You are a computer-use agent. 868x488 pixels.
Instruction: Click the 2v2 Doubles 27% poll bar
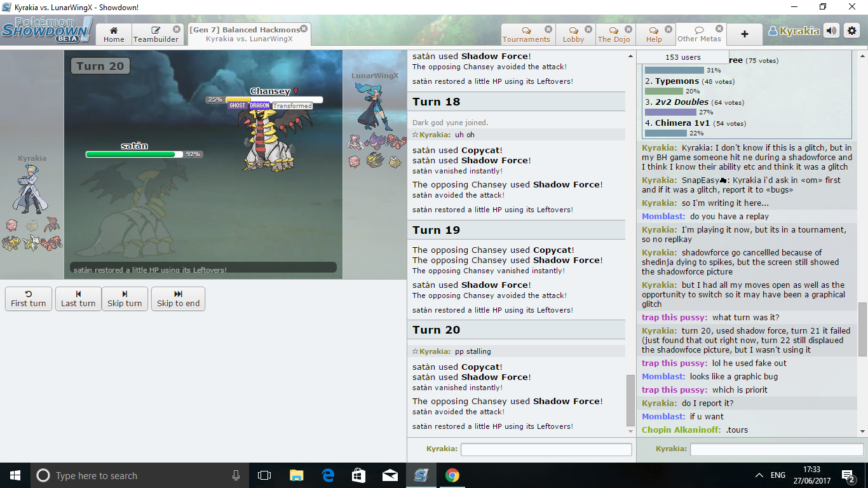click(x=670, y=112)
